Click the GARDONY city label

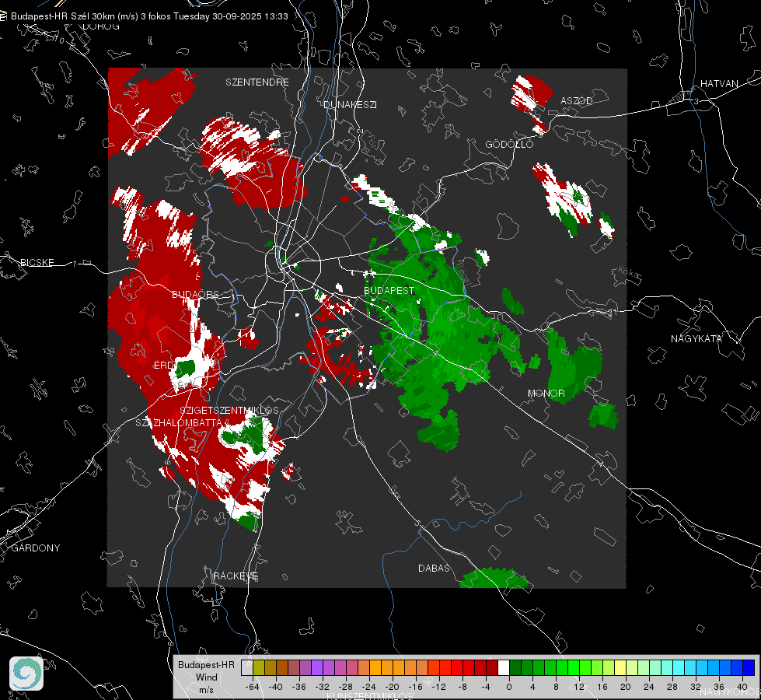coord(36,548)
